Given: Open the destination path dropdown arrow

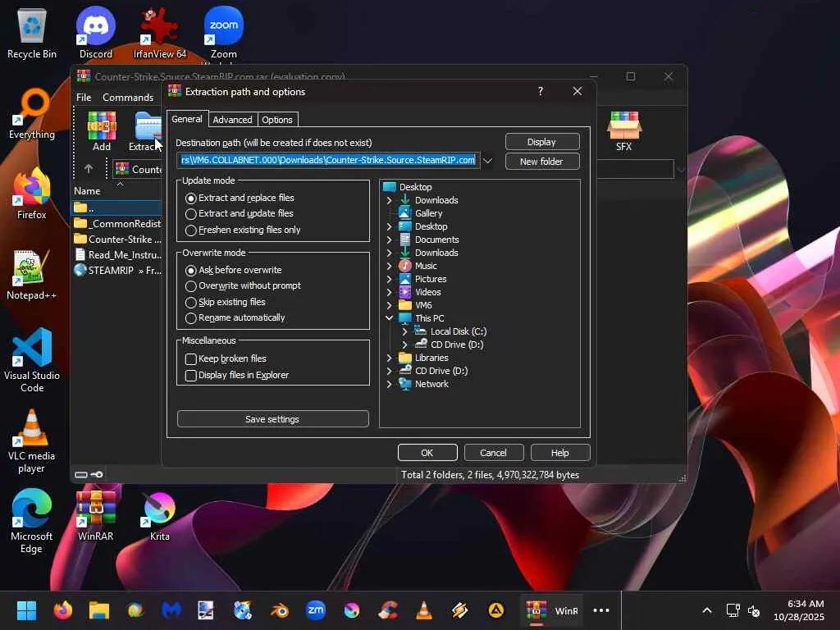Looking at the screenshot, I should click(x=487, y=161).
